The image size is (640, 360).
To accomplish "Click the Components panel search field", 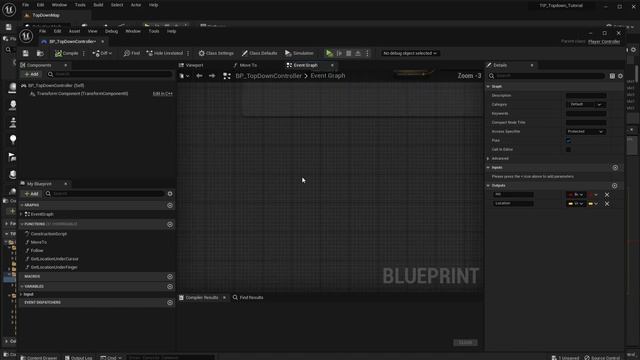I will [109, 74].
